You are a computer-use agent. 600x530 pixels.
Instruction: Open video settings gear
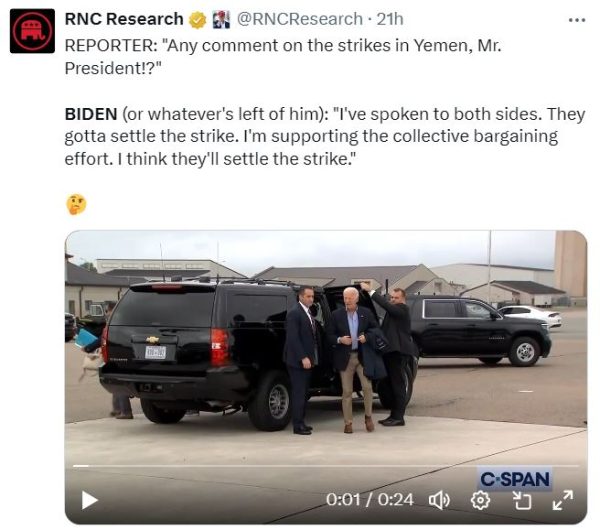(x=480, y=499)
